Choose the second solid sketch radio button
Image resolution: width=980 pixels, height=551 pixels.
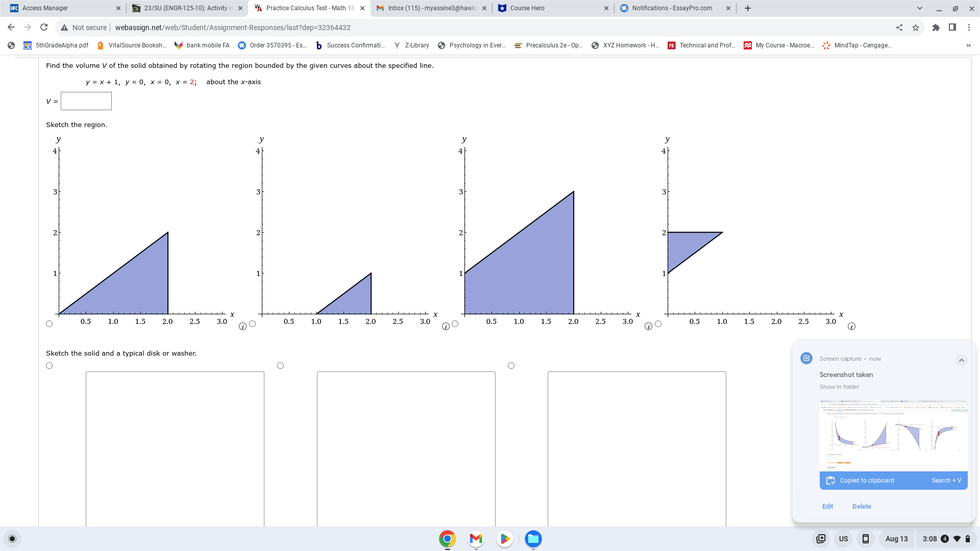[x=280, y=366]
